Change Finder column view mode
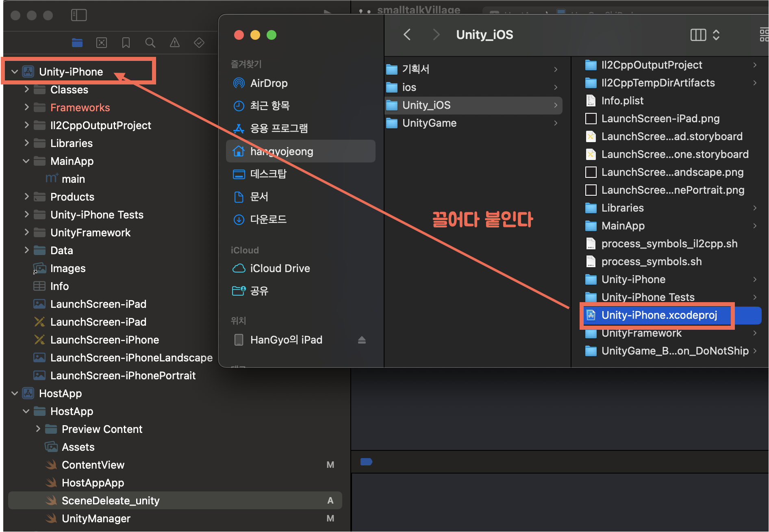 698,35
